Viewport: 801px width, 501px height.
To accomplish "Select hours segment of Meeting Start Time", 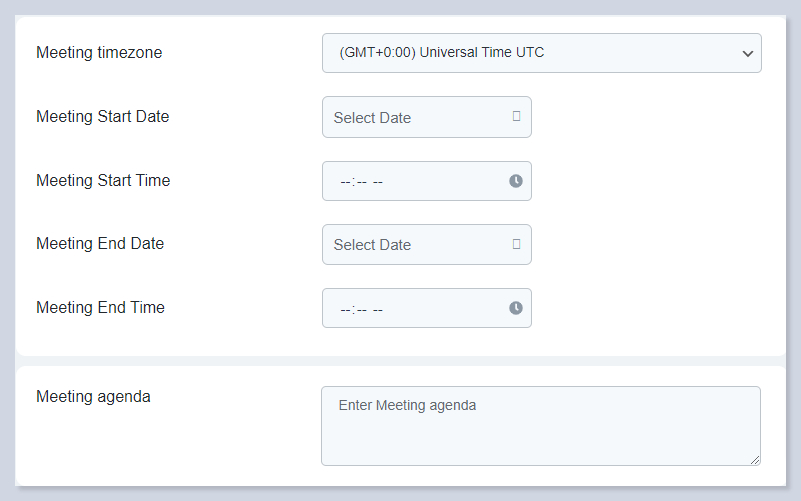I will tap(345, 182).
